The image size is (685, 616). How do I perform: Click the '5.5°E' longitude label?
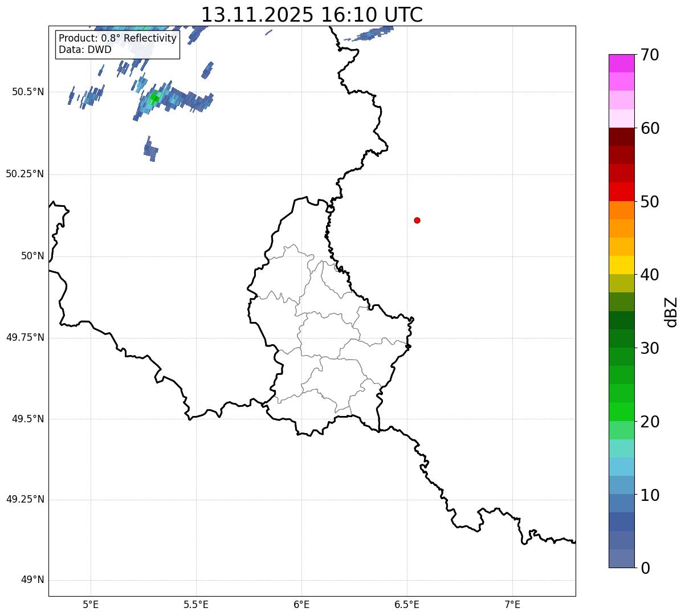point(196,605)
